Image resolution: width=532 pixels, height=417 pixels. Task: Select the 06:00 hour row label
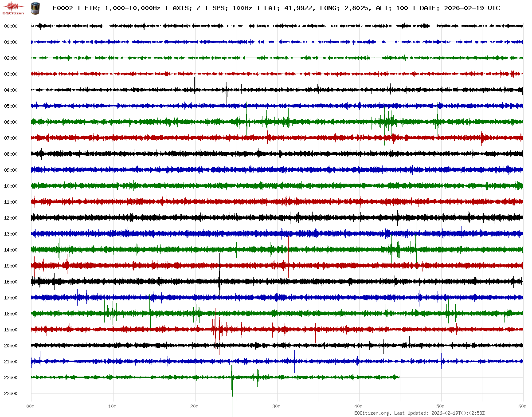coord(11,122)
